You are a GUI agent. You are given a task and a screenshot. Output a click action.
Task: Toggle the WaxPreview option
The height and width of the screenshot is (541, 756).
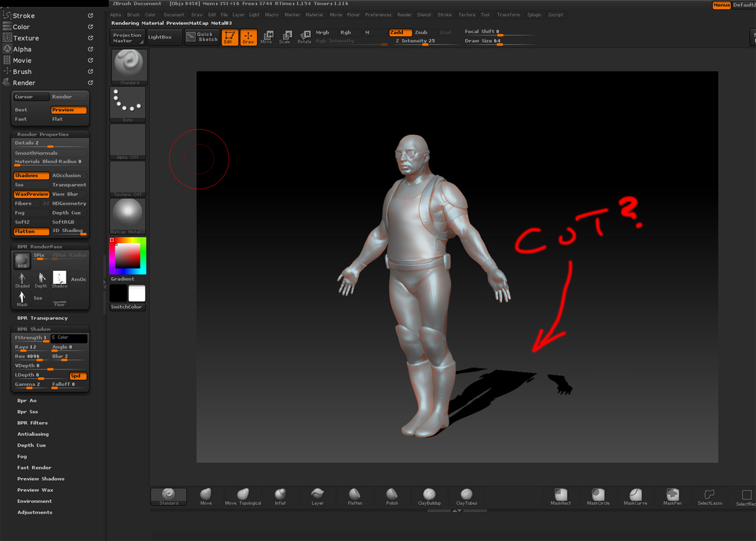[31, 194]
